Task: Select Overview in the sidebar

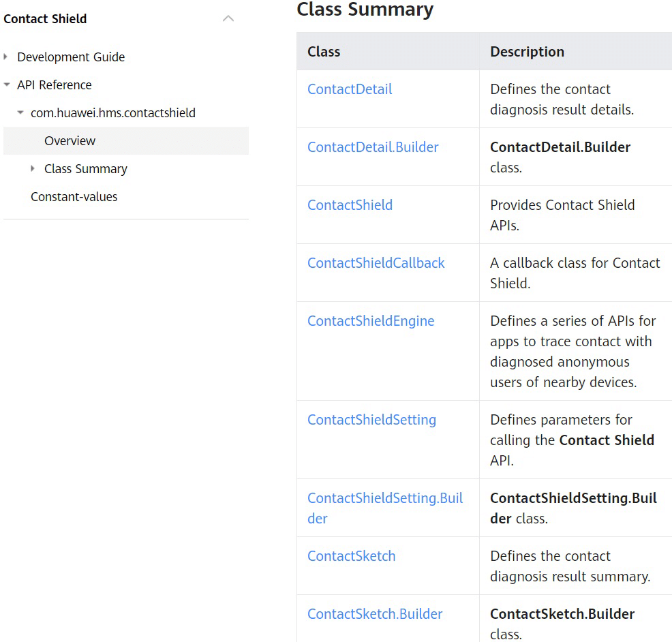Action: [x=70, y=141]
